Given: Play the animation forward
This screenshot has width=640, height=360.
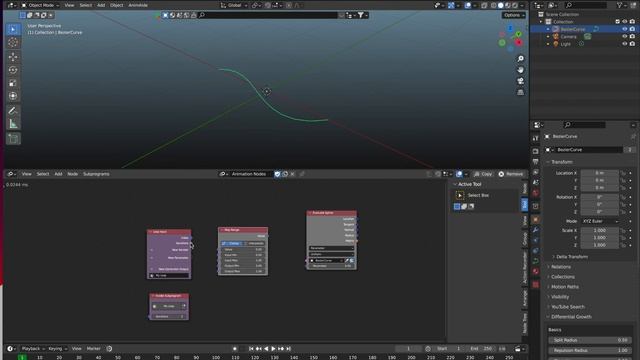Looking at the screenshot, I should pos(273,349).
